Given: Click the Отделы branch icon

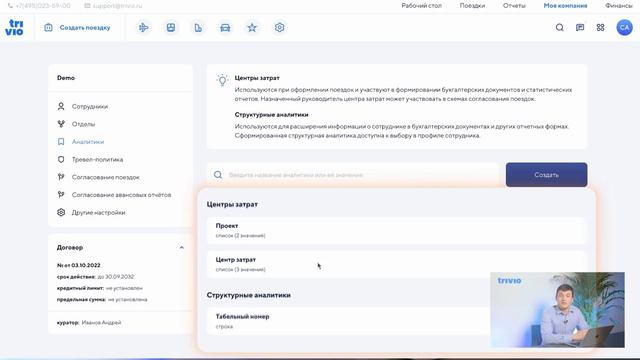Looking at the screenshot, I should coord(61,124).
